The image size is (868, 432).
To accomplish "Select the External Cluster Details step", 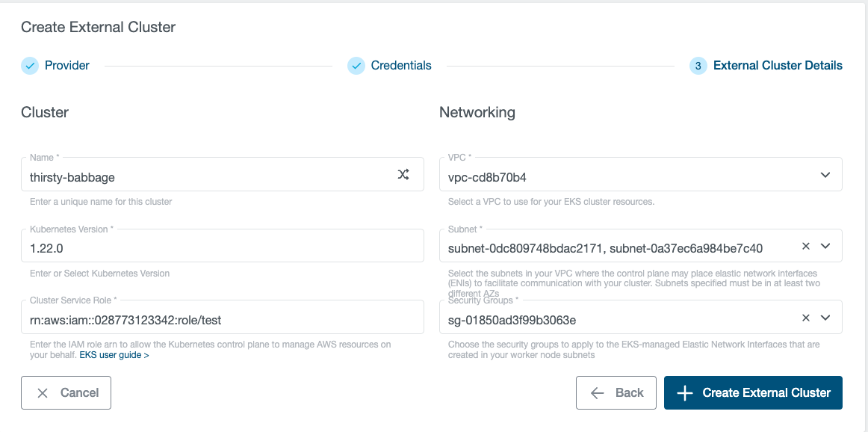I will [x=776, y=66].
